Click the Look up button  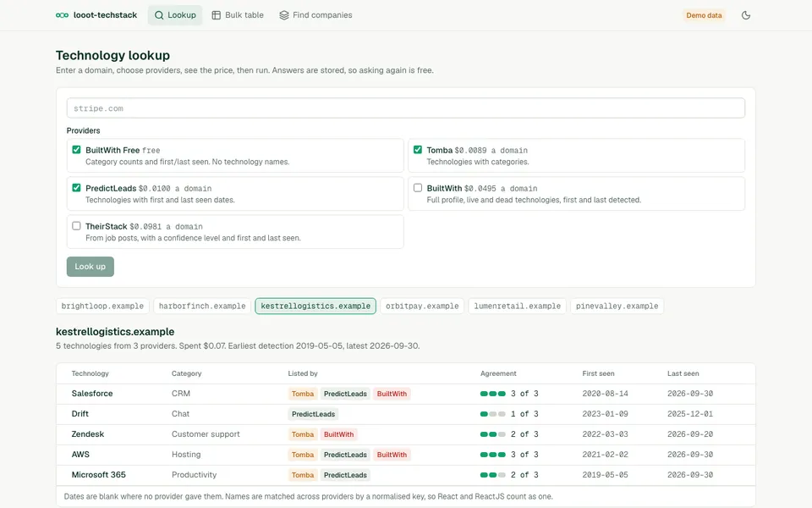click(91, 267)
